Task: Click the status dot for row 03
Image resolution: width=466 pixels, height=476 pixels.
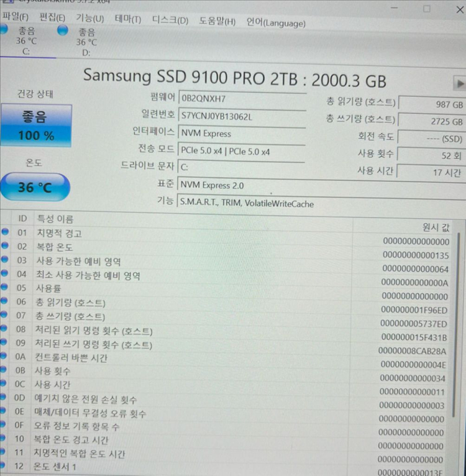Action: coord(4,259)
